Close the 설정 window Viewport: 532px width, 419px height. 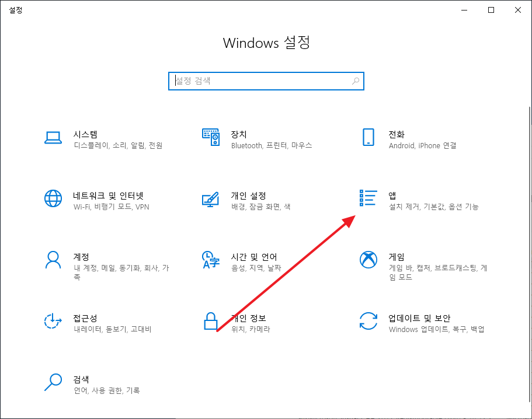point(518,10)
